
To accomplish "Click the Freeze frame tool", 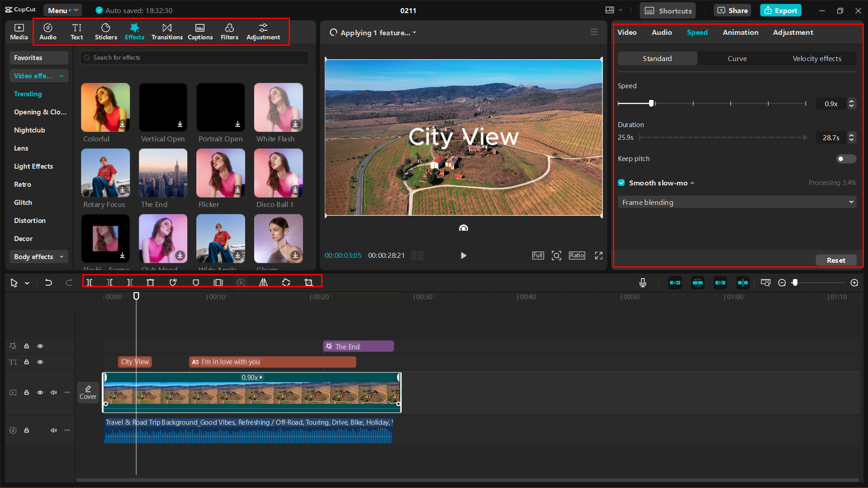I will tap(218, 282).
